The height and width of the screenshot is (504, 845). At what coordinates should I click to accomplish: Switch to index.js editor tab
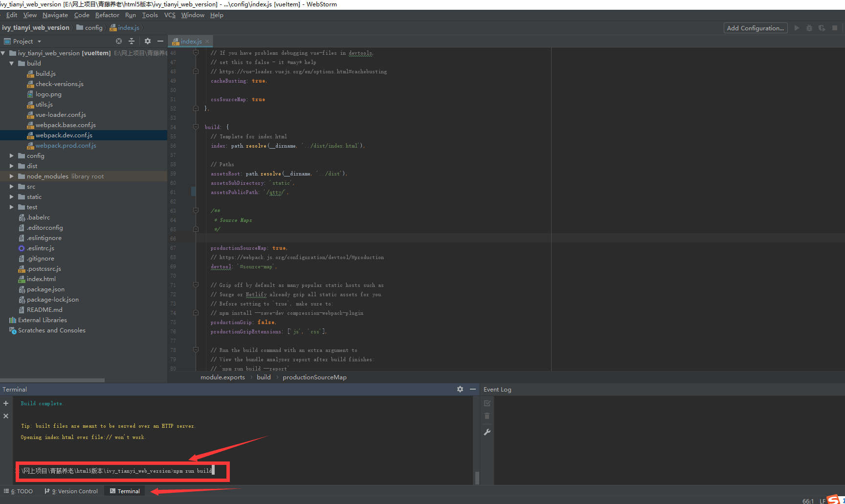click(191, 42)
